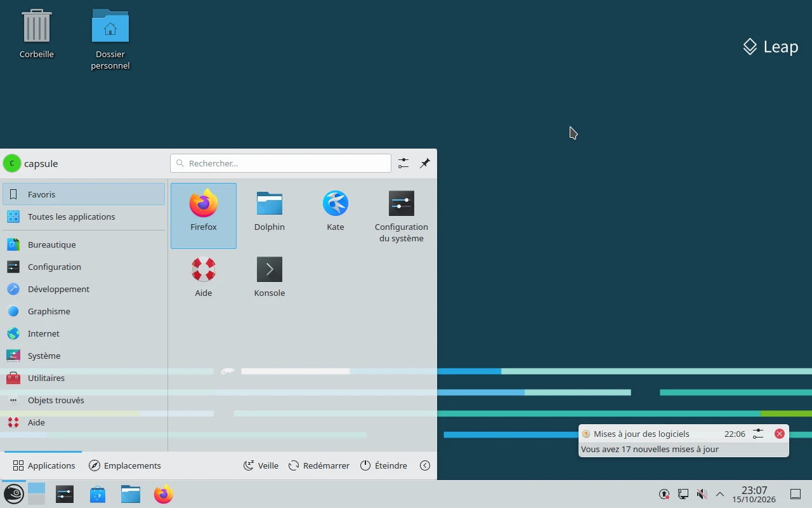Open the Internet category
Viewport: 812px width, 508px height.
(84, 333)
